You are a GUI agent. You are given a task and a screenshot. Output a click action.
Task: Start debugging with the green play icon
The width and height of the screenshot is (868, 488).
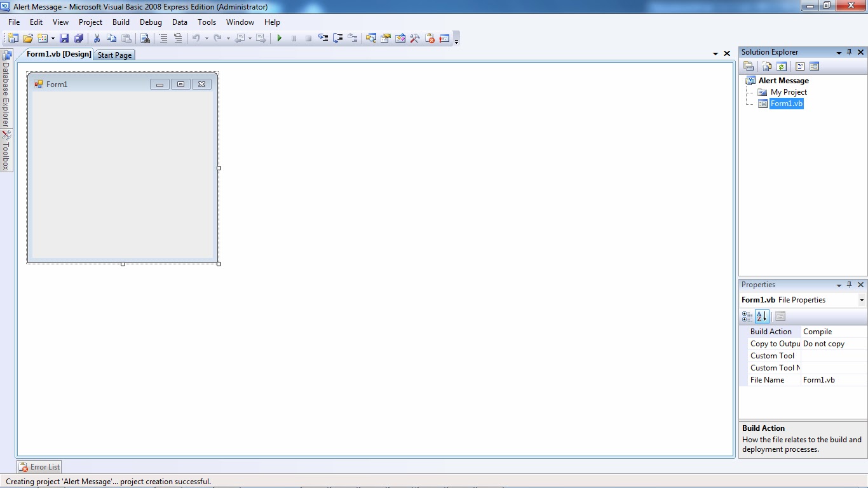[x=279, y=38]
